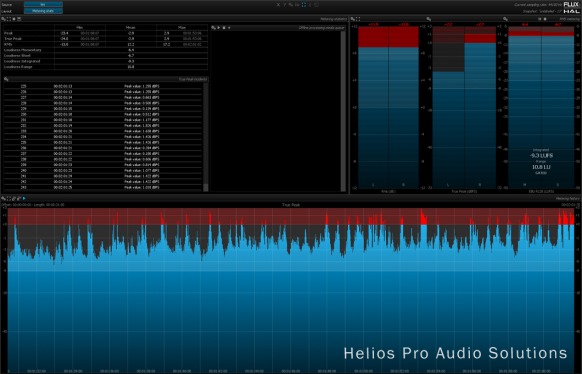Select incident row 243 in True Peak list
This screenshot has width=582, height=374.
[103, 187]
